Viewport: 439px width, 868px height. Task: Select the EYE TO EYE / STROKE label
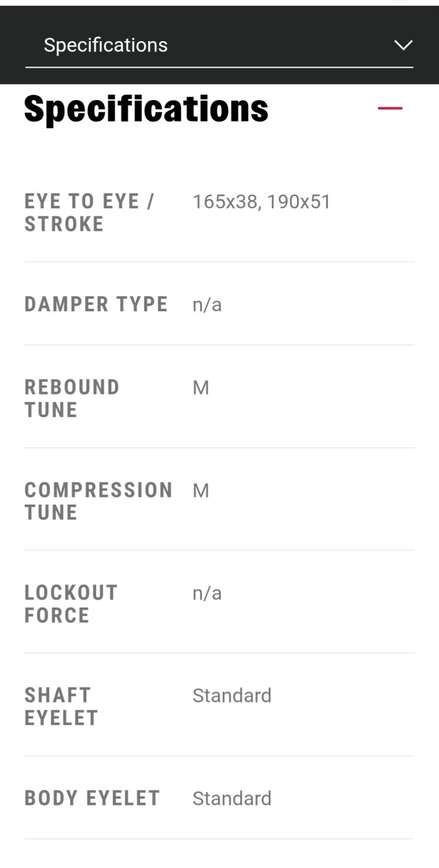tap(89, 212)
